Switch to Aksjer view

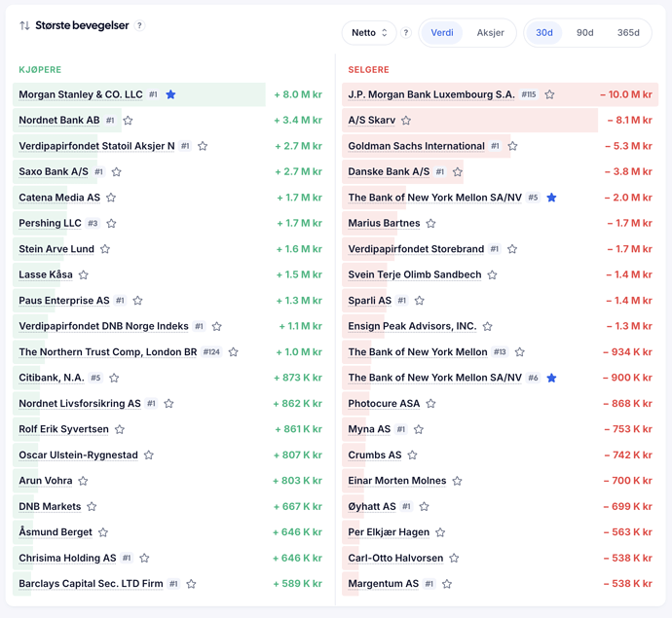tap(490, 32)
